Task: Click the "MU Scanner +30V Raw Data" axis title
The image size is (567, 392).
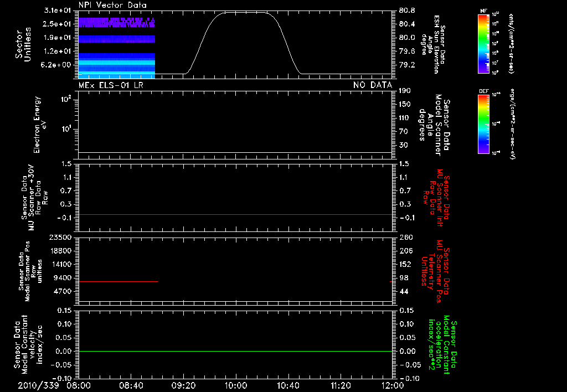Action: coord(34,198)
